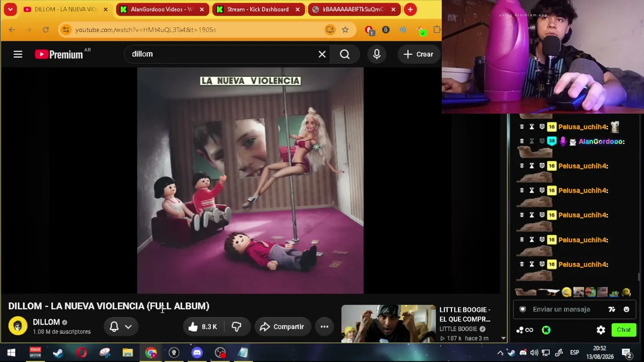Reload the YouTube page
This screenshot has height=362, width=644.
(46, 30)
